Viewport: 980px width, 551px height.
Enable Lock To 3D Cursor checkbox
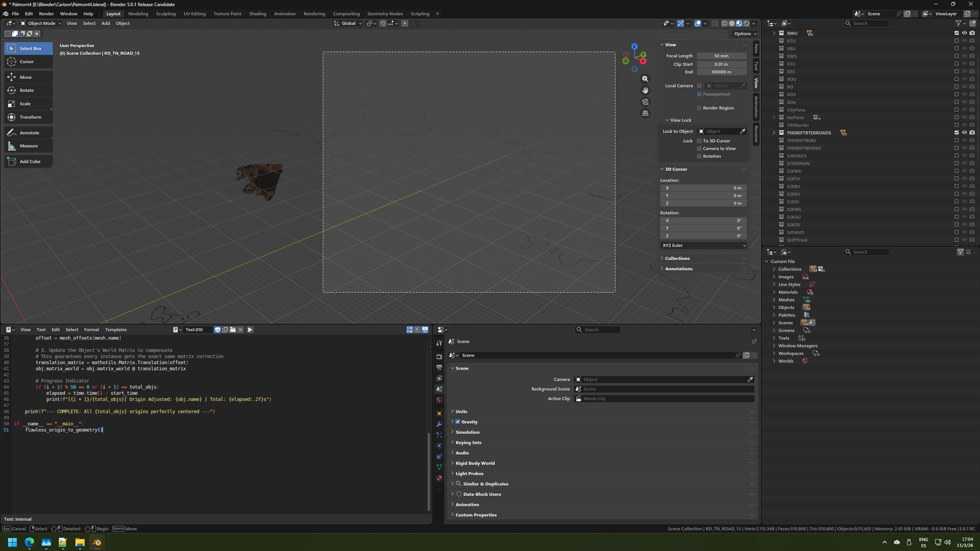coord(699,141)
